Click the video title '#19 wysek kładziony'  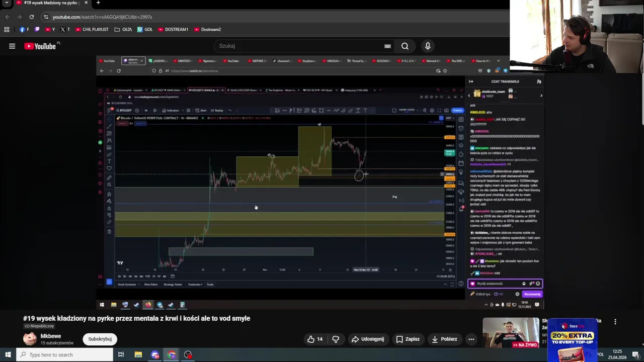[x=136, y=318]
